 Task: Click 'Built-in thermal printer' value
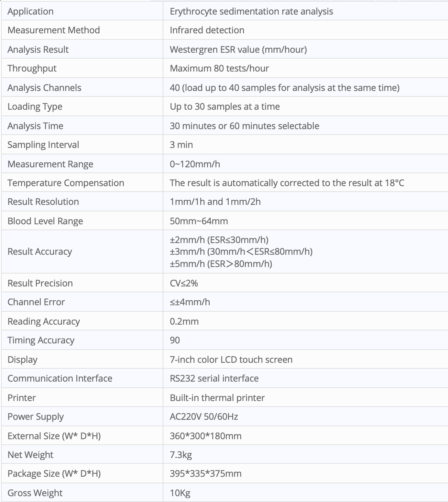217,398
